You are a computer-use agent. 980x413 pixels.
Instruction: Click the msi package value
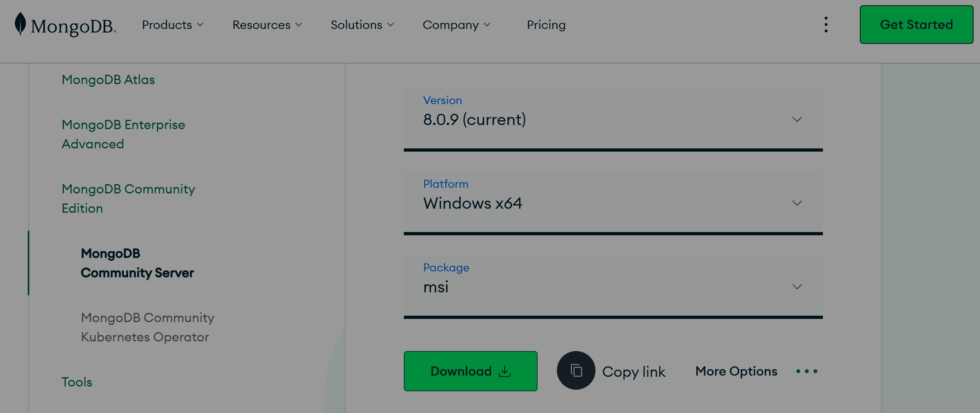point(436,287)
